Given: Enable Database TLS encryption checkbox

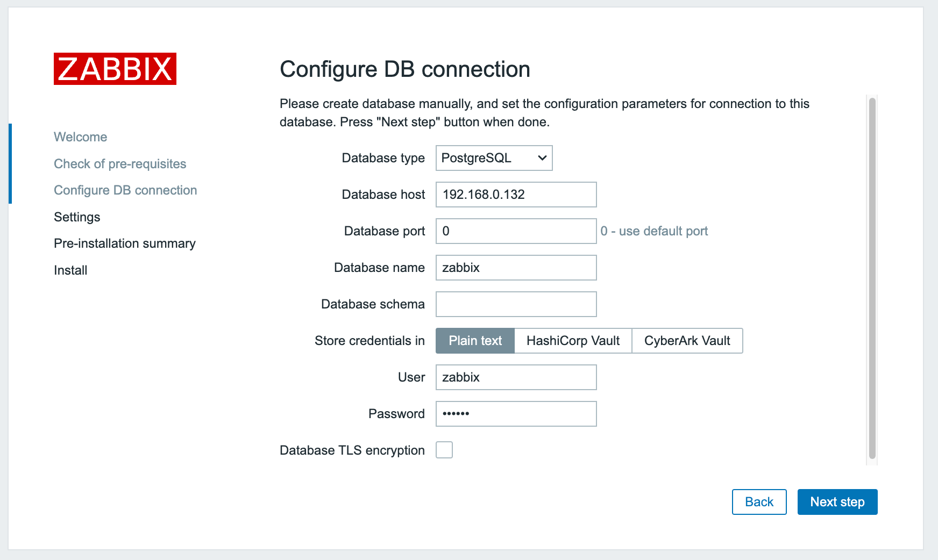Looking at the screenshot, I should click(x=444, y=450).
